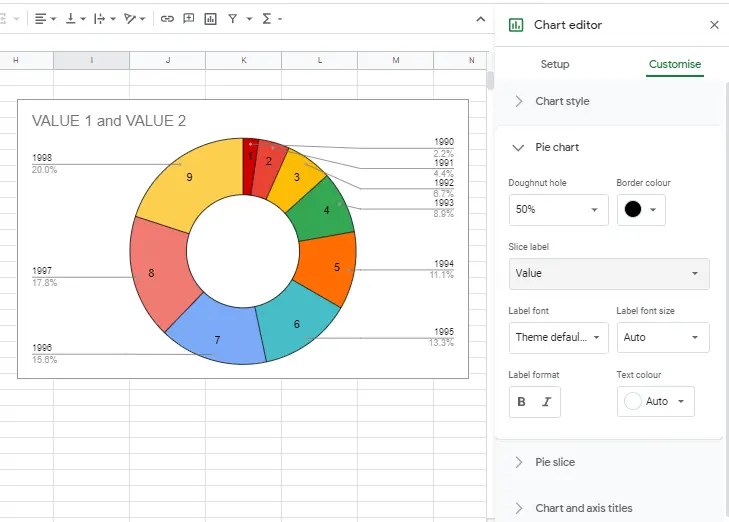The image size is (729, 522).
Task: Open the Label font Theme default dropdown
Action: point(558,337)
